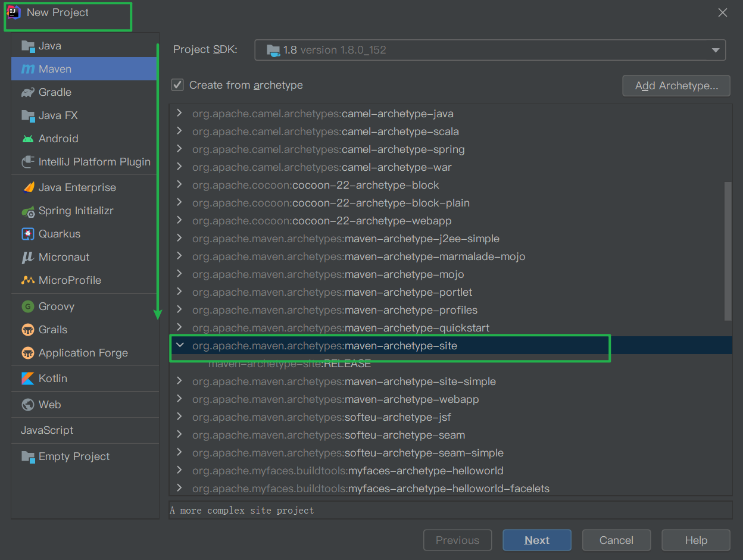The width and height of the screenshot is (743, 560).
Task: Click the Java project type icon
Action: [x=28, y=46]
